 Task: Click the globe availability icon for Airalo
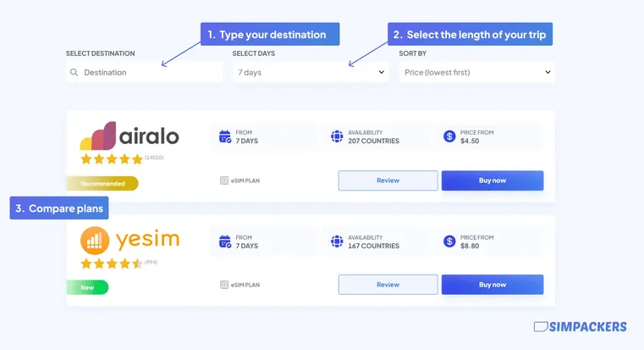[337, 136]
